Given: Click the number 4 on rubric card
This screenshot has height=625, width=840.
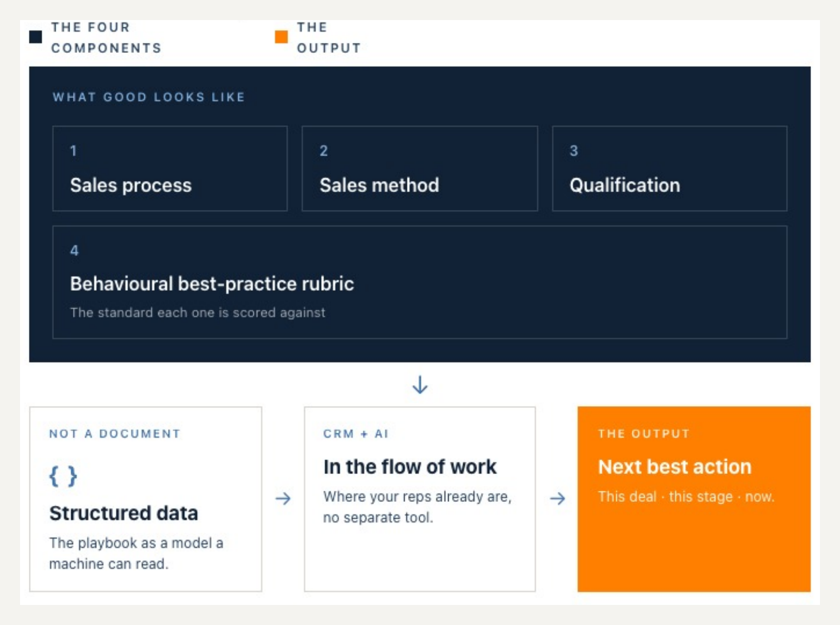Looking at the screenshot, I should 74,251.
